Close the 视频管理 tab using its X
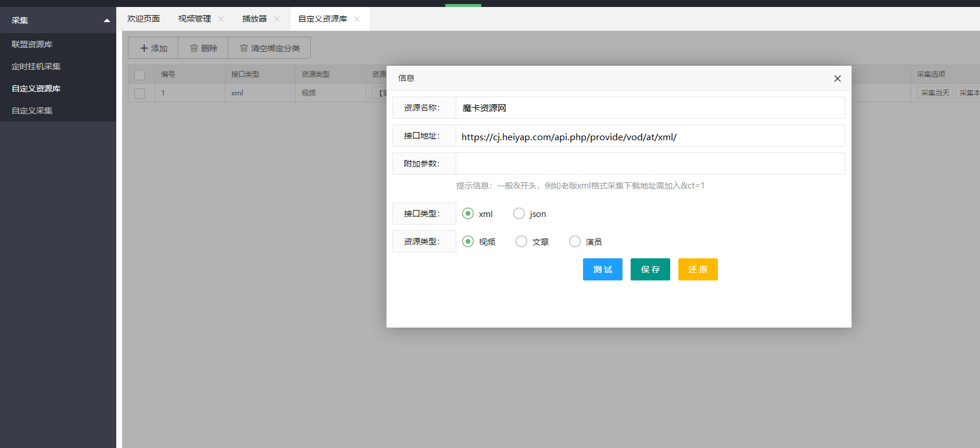Screen dimensions: 980x448 (221, 19)
